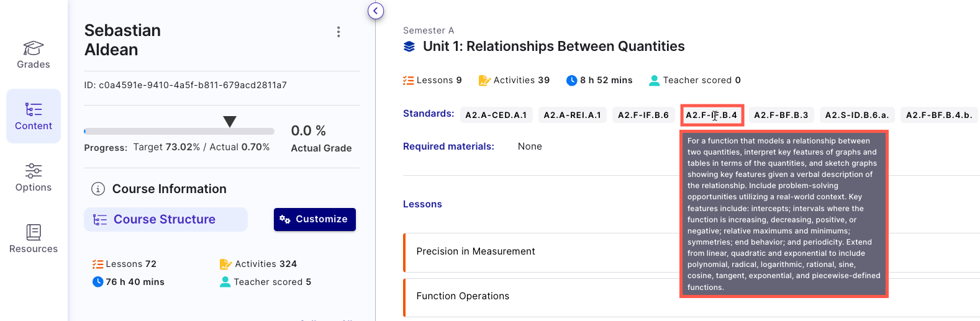Select the Course Structure tab
The height and width of the screenshot is (321, 980).
(x=166, y=219)
